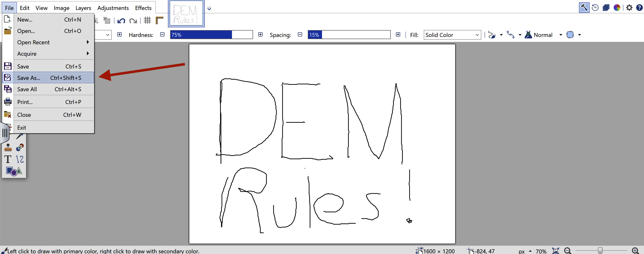644x254 pixels.
Task: Select the Text tool
Action: click(x=8, y=159)
